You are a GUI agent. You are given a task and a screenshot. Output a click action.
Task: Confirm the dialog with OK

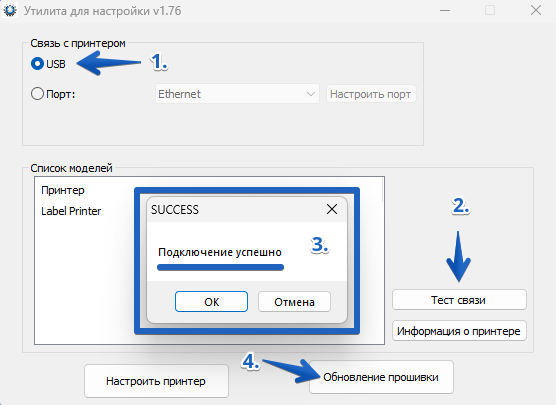click(x=211, y=302)
